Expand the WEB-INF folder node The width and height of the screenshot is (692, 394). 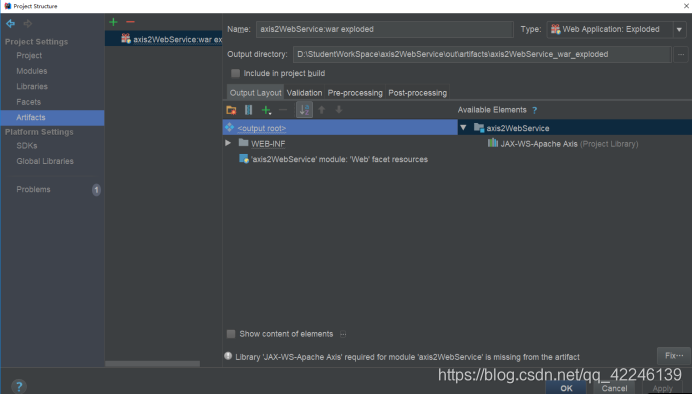point(228,143)
